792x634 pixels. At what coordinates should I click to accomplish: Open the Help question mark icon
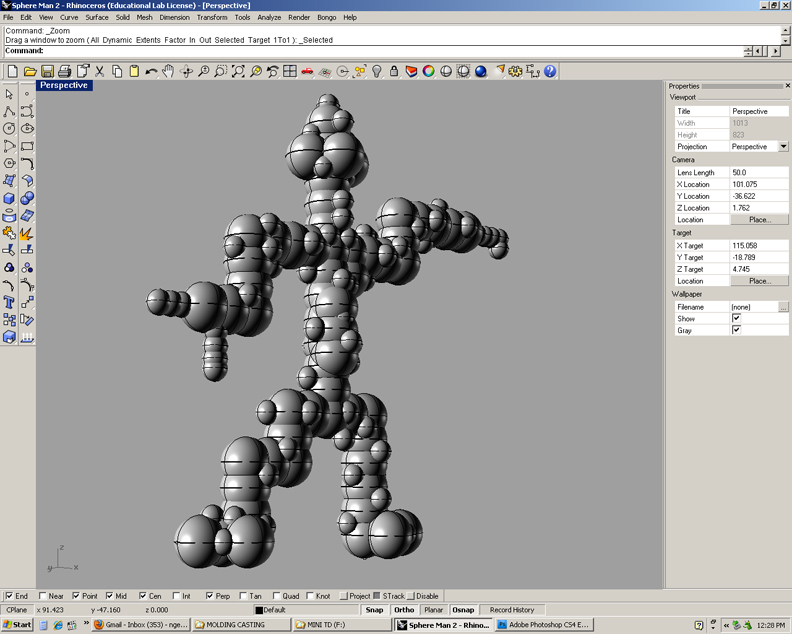click(x=550, y=72)
